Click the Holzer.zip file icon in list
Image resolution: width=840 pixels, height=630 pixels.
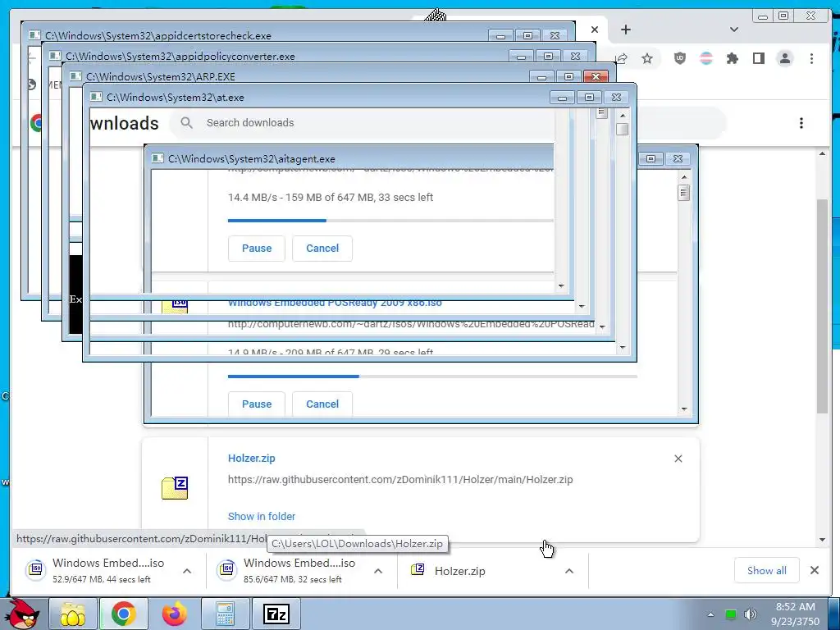coord(175,488)
